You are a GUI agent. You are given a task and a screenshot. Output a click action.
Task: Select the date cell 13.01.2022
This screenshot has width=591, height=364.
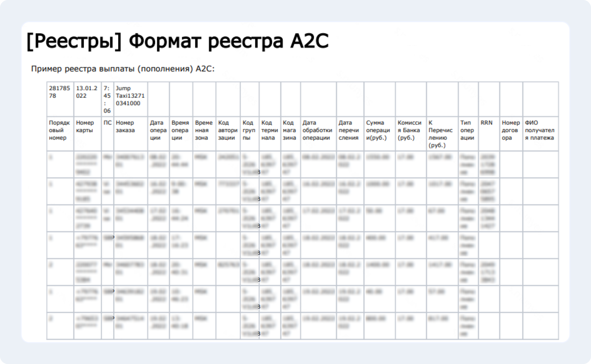click(x=87, y=92)
